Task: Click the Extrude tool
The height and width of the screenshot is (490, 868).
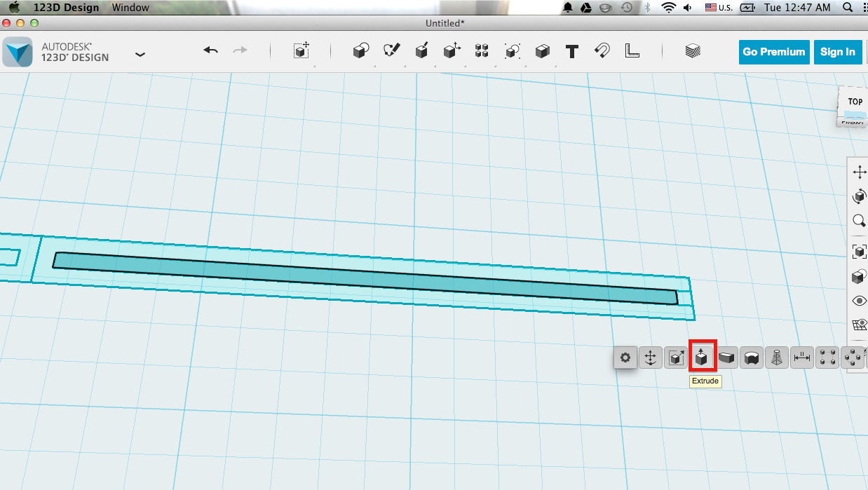Action: pyautogui.click(x=702, y=358)
